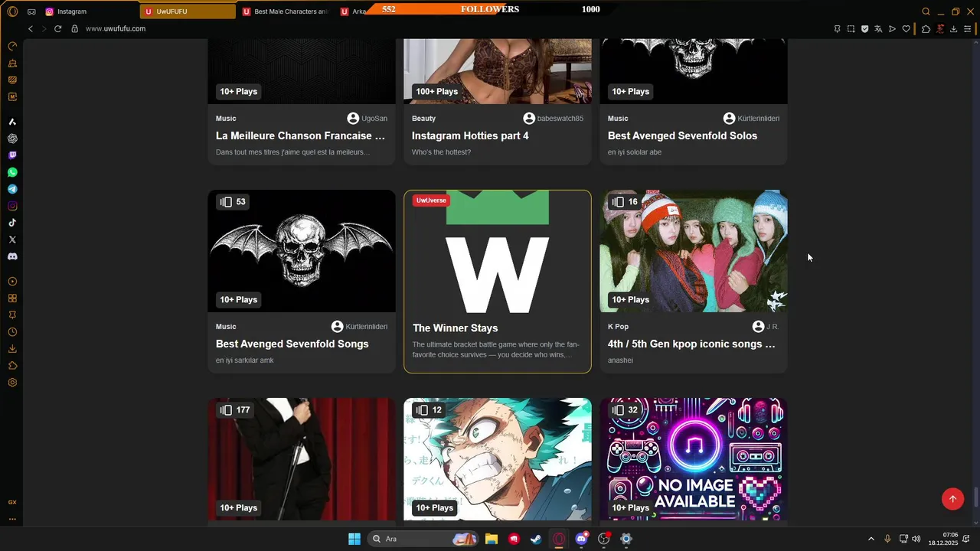980x551 pixels.
Task: Go back with the Back arrow
Action: tap(31, 28)
